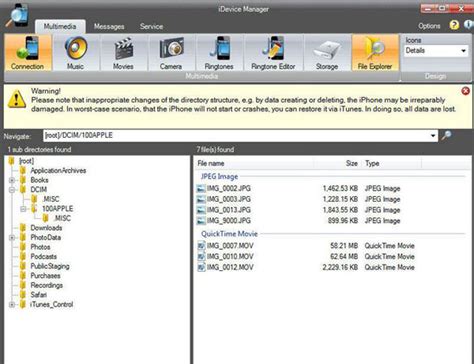Dismiss the warning with red X
Screen dimensions: 474x364
[x=465, y=91]
